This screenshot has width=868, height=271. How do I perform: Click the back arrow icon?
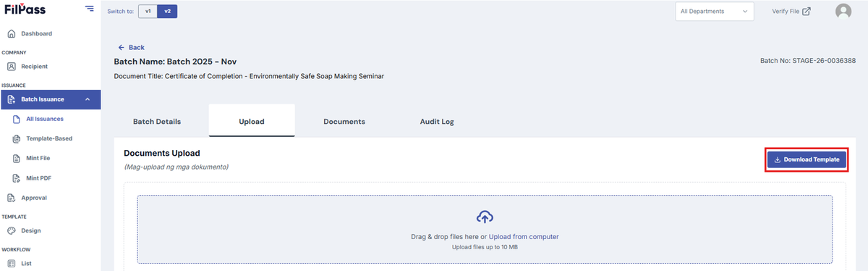pos(121,47)
